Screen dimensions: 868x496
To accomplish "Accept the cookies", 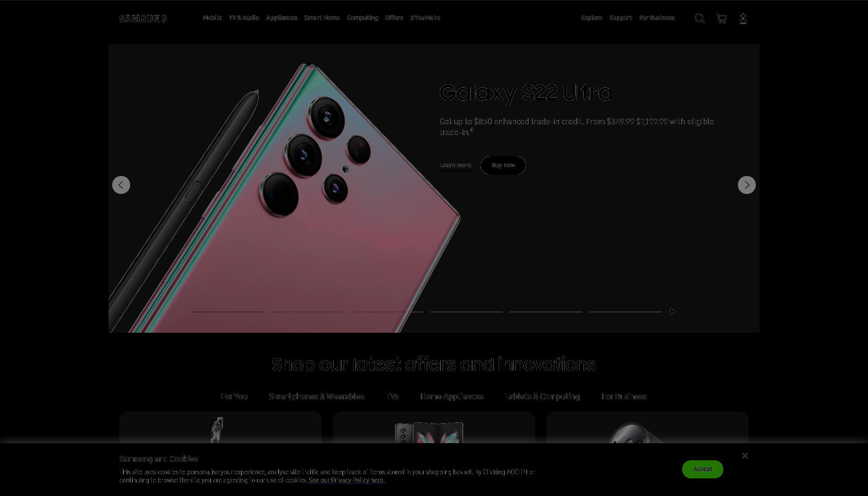I will click(x=703, y=469).
